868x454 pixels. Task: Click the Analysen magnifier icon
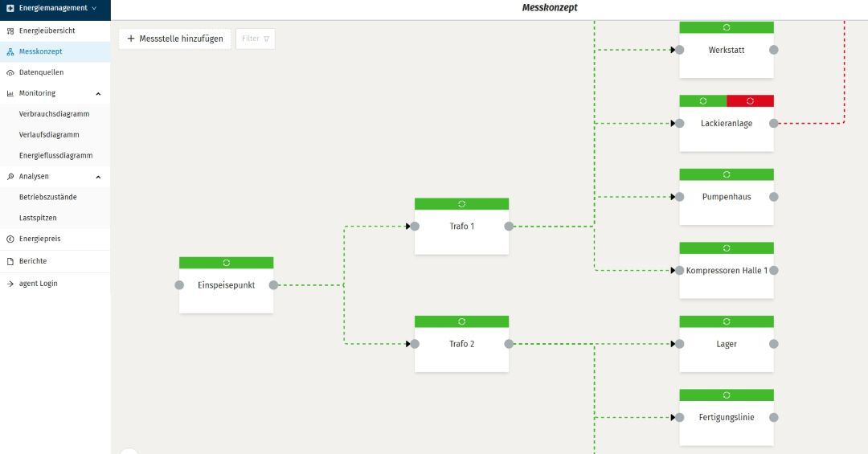[x=10, y=177]
